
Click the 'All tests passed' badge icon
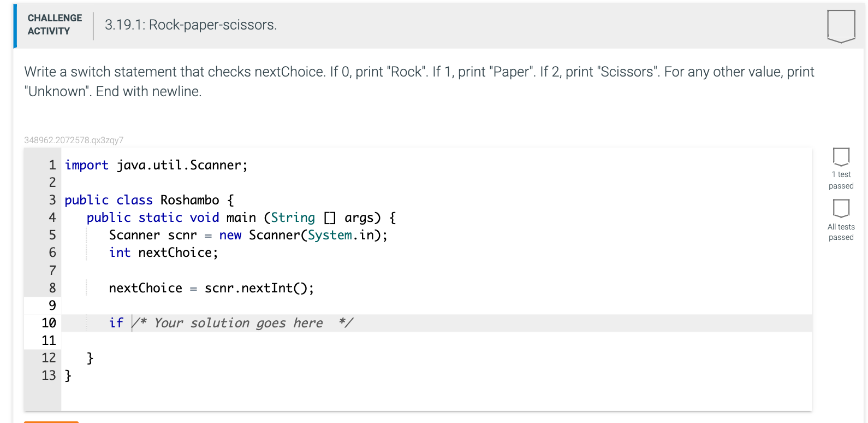click(841, 208)
